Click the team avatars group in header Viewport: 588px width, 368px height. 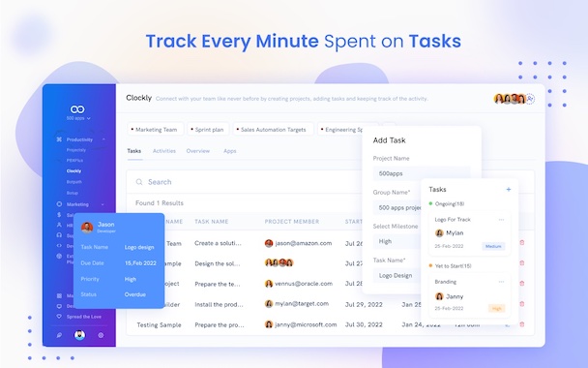tap(510, 99)
